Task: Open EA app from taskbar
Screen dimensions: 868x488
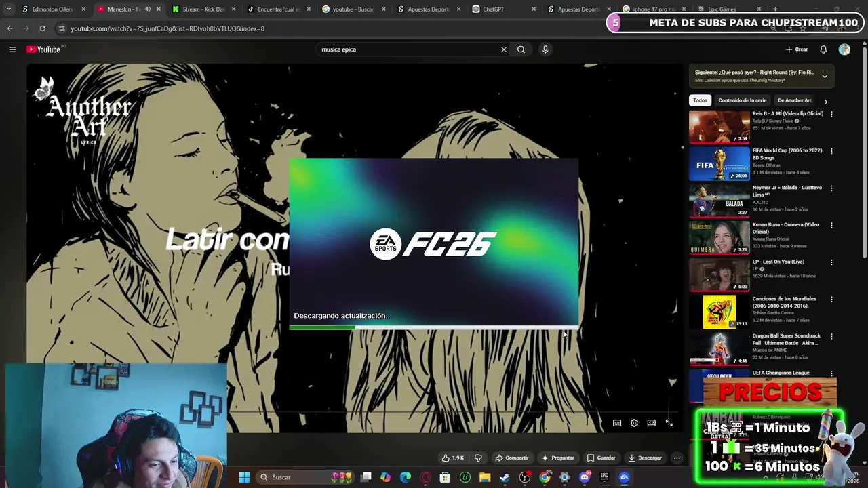Action: click(x=624, y=477)
